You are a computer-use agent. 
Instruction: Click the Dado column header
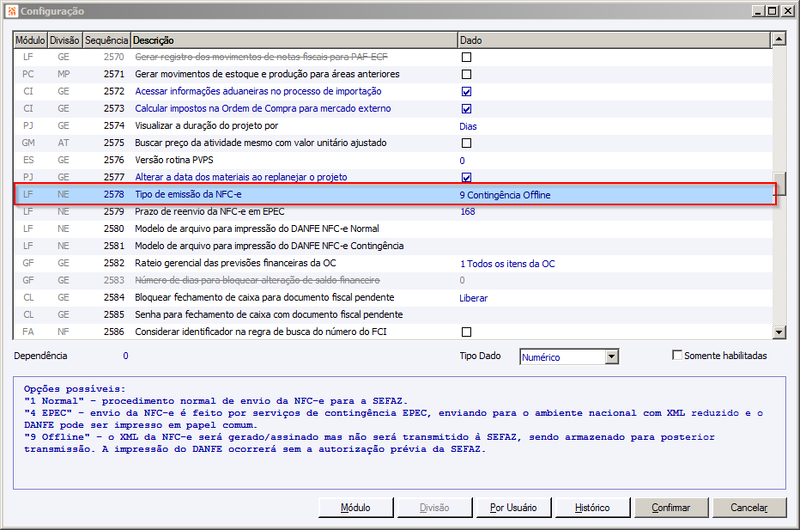click(x=614, y=40)
